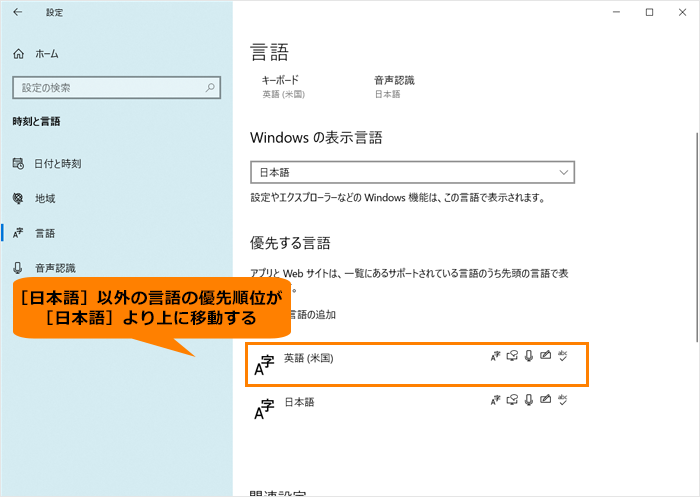Screen dimensions: 700x497
Task: Click Add a language (言語の追加)
Action: coord(312,315)
